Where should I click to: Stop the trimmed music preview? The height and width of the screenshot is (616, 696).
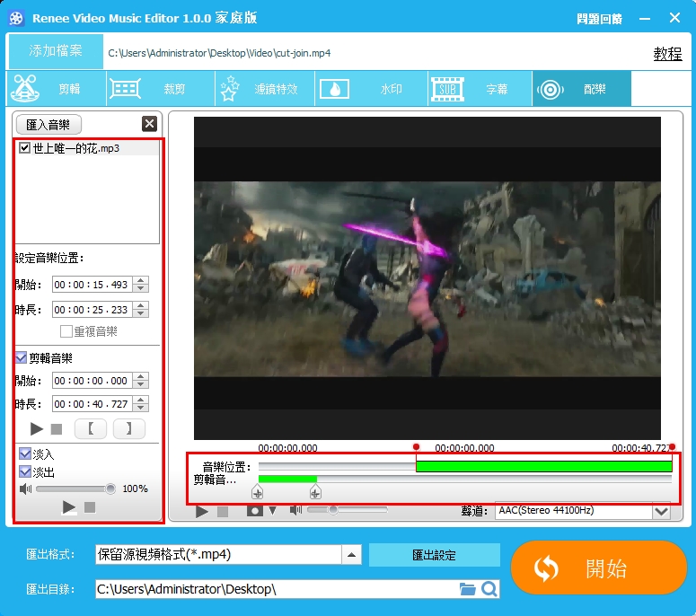[57, 429]
